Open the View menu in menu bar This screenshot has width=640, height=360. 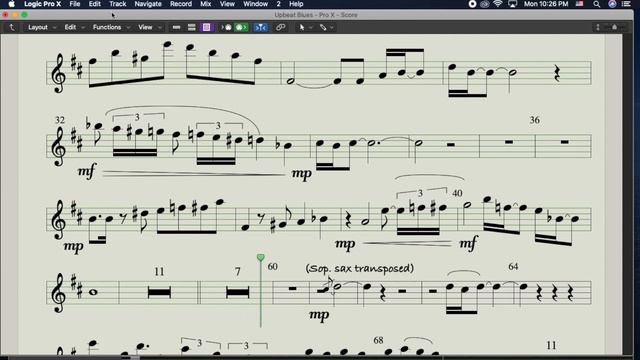tap(227, 4)
